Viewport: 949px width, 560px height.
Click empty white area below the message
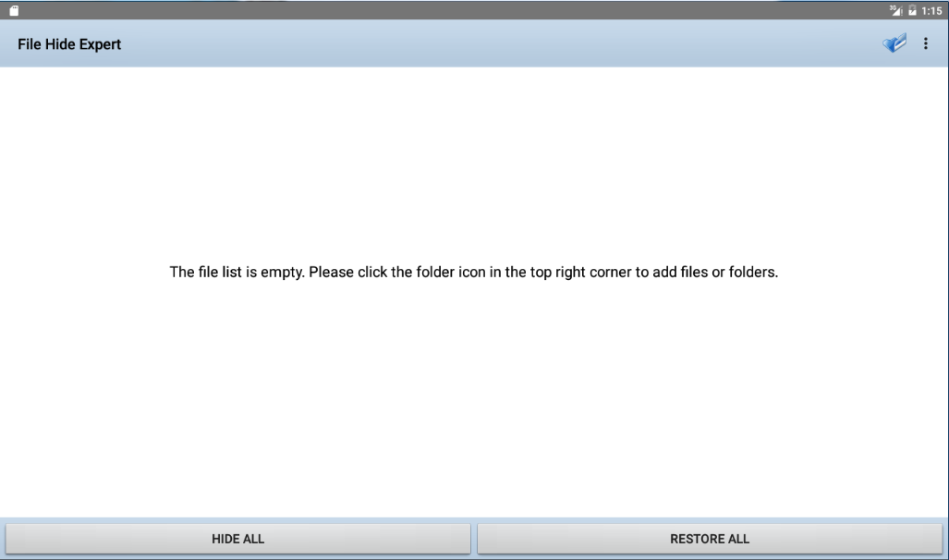click(x=474, y=399)
